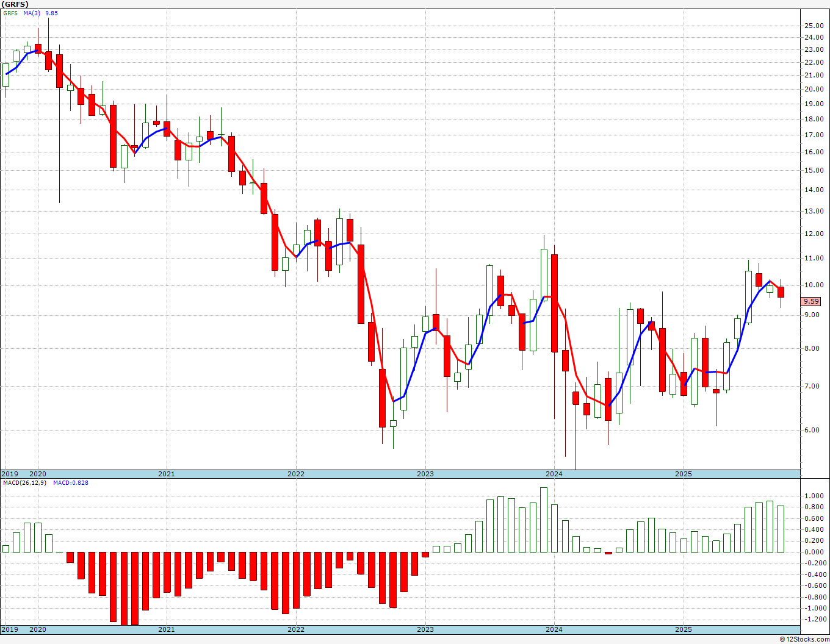This screenshot has height=644, width=830.
Task: Click the 19.00 price axis label
Action: pos(814,104)
